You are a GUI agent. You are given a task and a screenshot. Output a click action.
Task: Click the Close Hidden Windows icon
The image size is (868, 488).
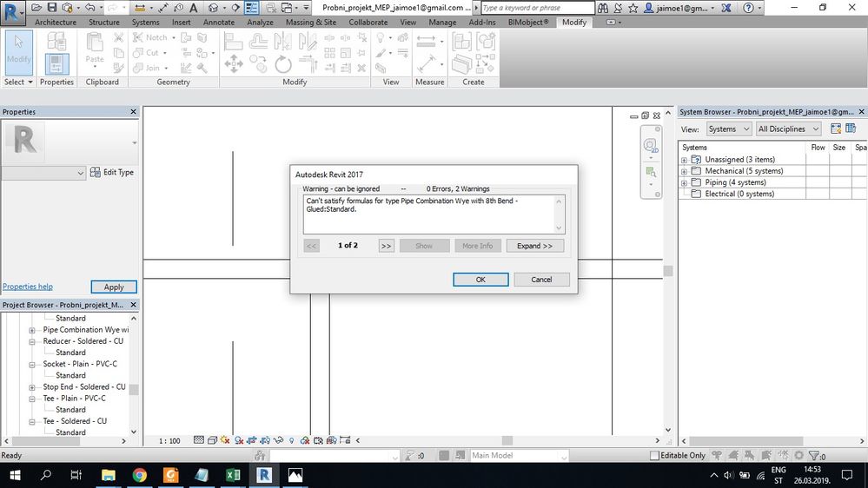click(271, 8)
